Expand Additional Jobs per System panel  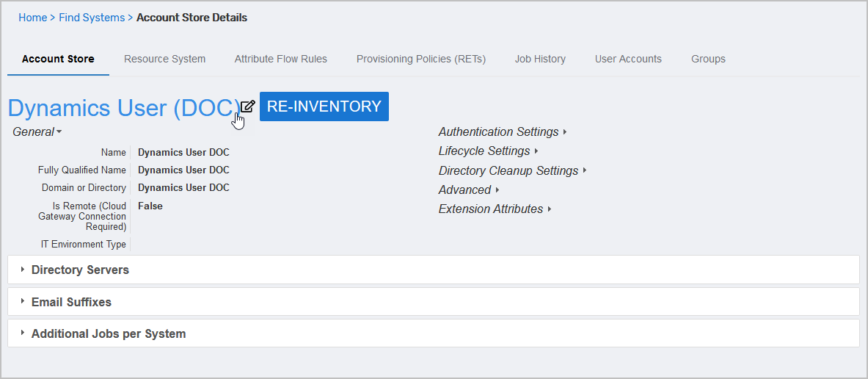click(108, 333)
